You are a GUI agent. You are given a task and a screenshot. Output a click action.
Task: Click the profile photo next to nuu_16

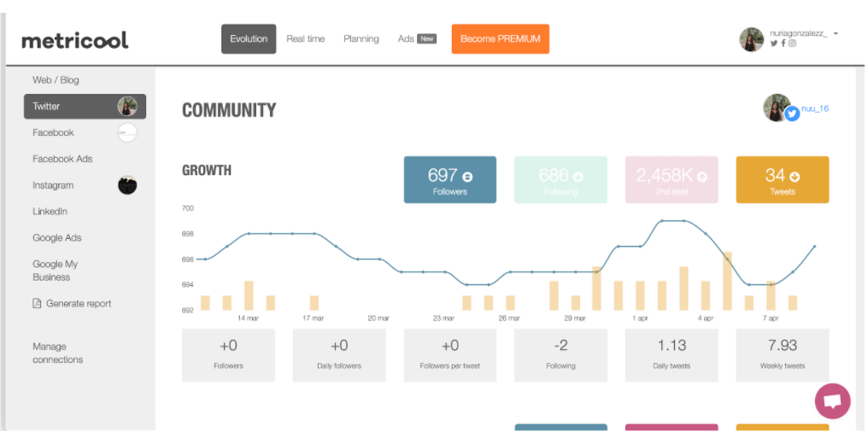(x=776, y=108)
